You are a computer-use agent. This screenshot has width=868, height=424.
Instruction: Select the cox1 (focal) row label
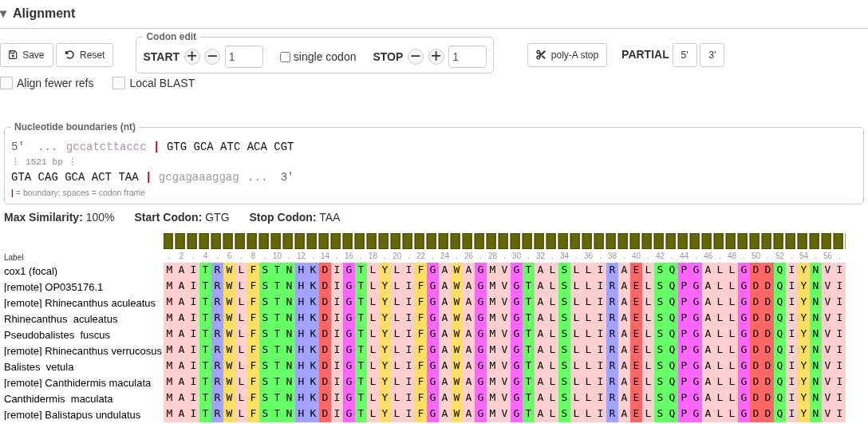tap(30, 271)
